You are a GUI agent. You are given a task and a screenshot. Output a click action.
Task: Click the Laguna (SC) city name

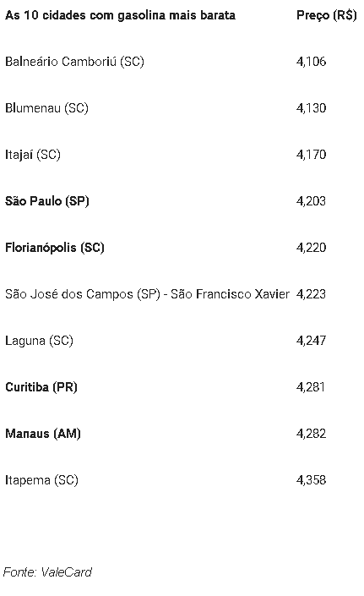39,341
